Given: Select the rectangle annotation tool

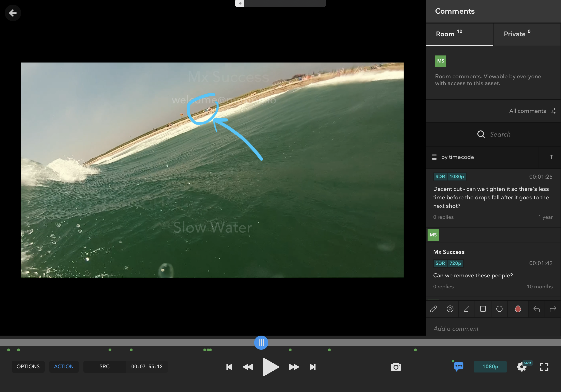Looking at the screenshot, I should tap(483, 309).
